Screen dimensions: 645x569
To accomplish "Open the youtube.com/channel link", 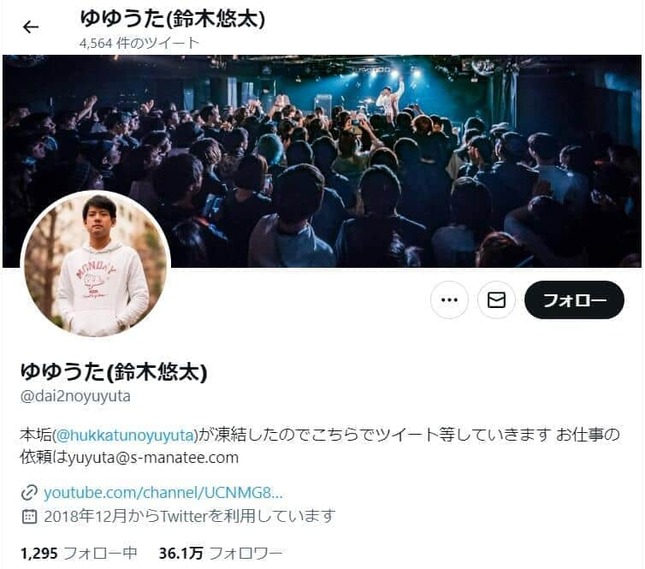I will click(x=163, y=493).
